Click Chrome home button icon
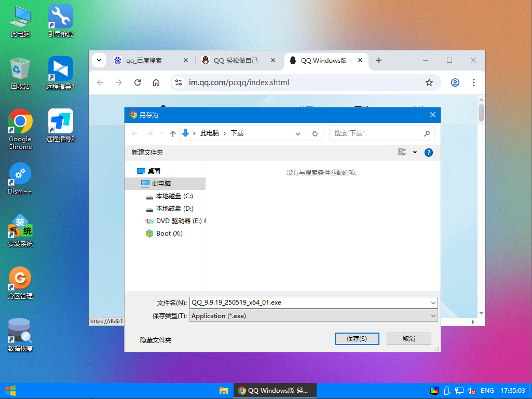This screenshot has height=399, width=532. 156,82
